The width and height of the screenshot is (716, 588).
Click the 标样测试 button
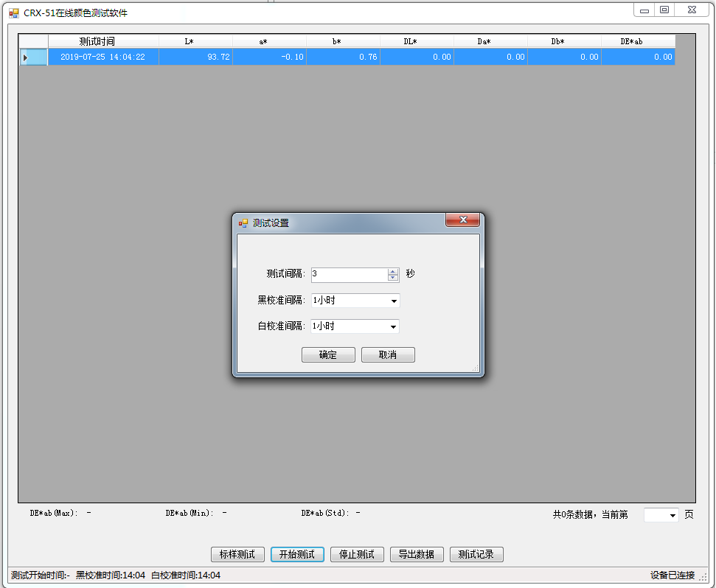[237, 555]
